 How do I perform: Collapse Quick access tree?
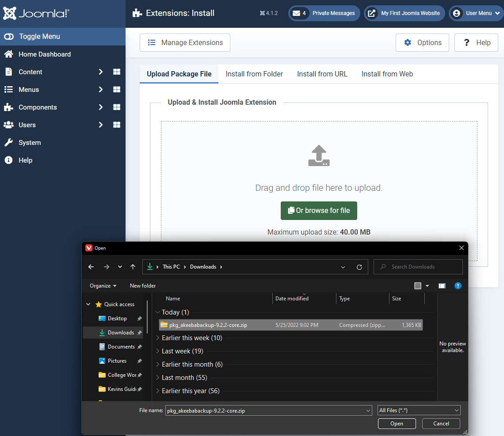click(x=88, y=304)
